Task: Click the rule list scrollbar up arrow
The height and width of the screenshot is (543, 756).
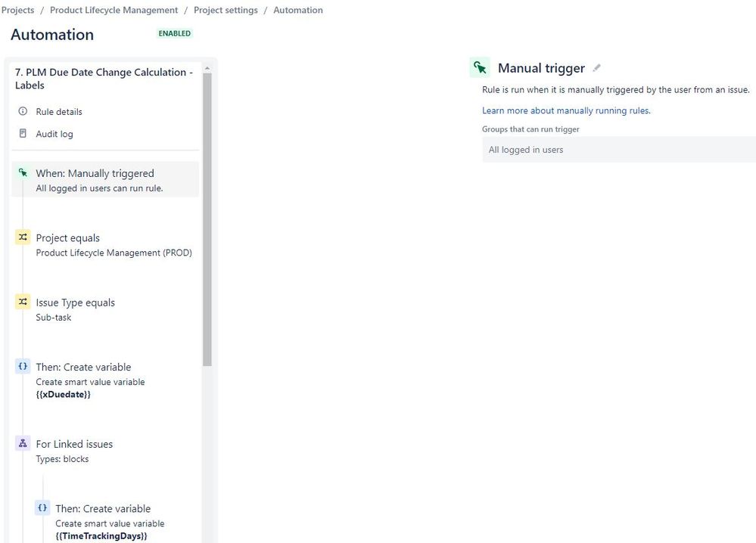Action: [207, 68]
